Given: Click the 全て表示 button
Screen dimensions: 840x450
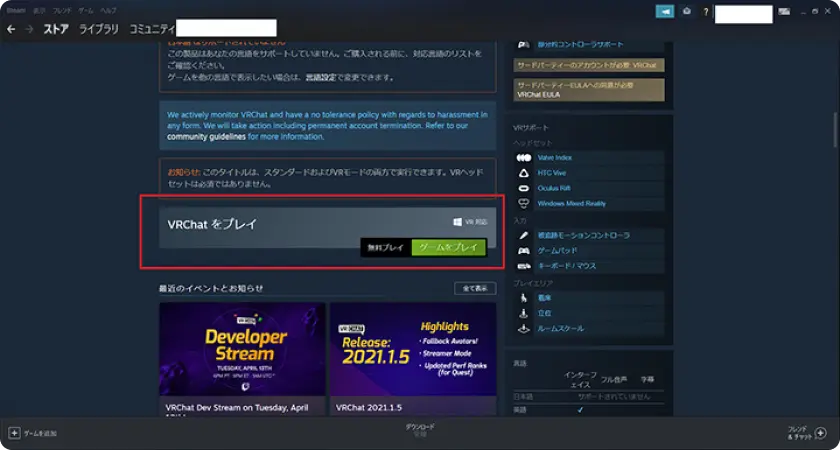Looking at the screenshot, I should pyautogui.click(x=475, y=288).
